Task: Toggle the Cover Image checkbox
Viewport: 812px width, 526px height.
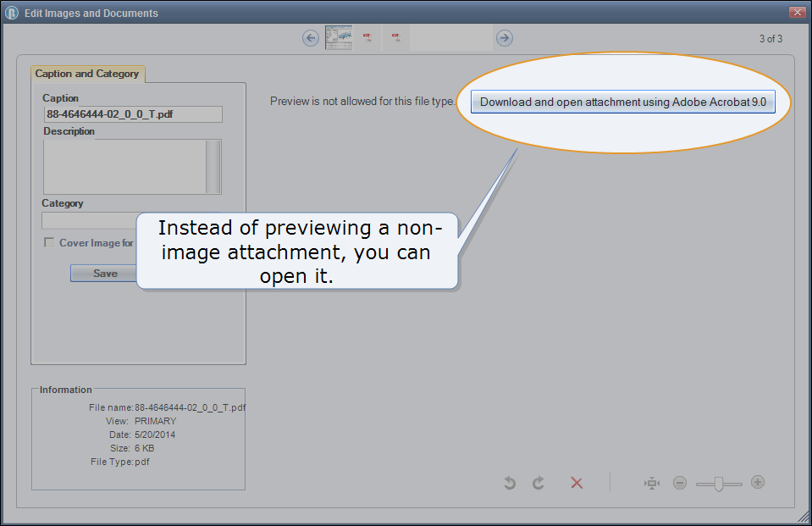Action: tap(49, 242)
